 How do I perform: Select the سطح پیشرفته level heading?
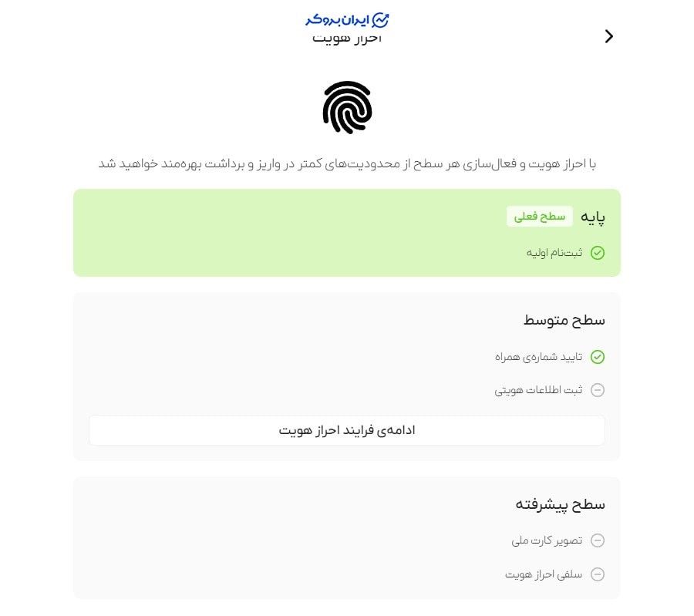pyautogui.click(x=561, y=504)
